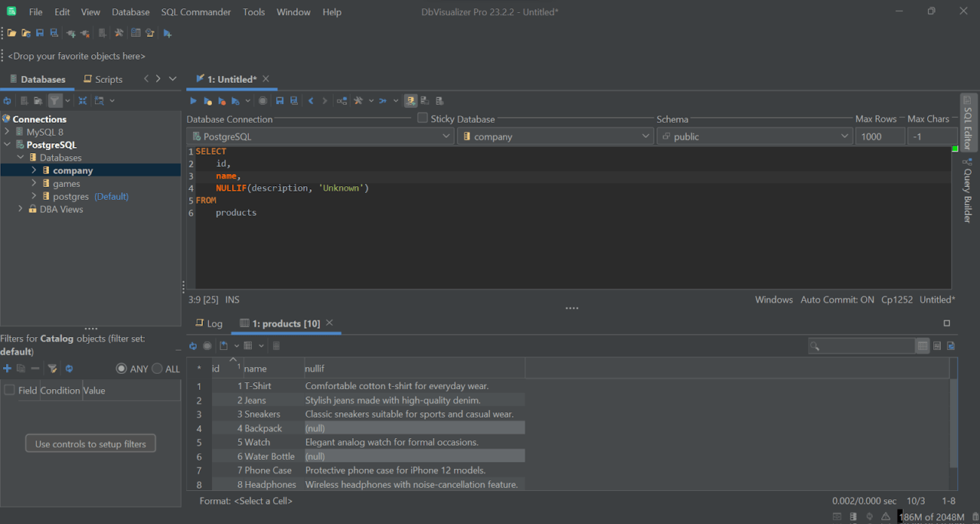Open the Database Connection dropdown
This screenshot has width=980, height=524.
coord(448,136)
